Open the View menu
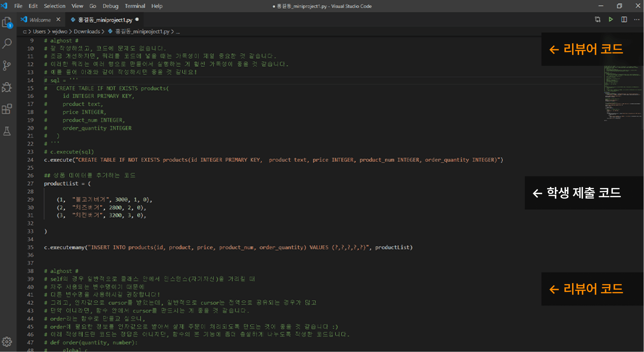This screenshot has width=644, height=352. pyautogui.click(x=77, y=6)
